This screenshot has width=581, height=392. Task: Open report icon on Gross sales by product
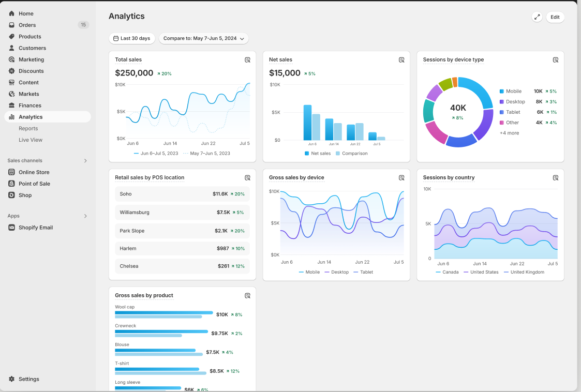(x=247, y=296)
